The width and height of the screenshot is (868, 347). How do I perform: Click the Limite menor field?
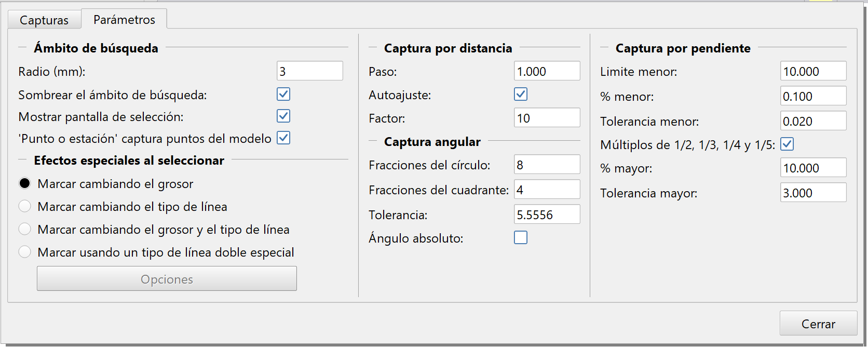pos(813,71)
